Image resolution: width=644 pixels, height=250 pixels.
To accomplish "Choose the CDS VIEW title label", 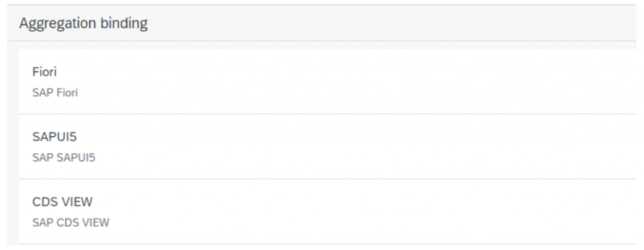I will [62, 202].
